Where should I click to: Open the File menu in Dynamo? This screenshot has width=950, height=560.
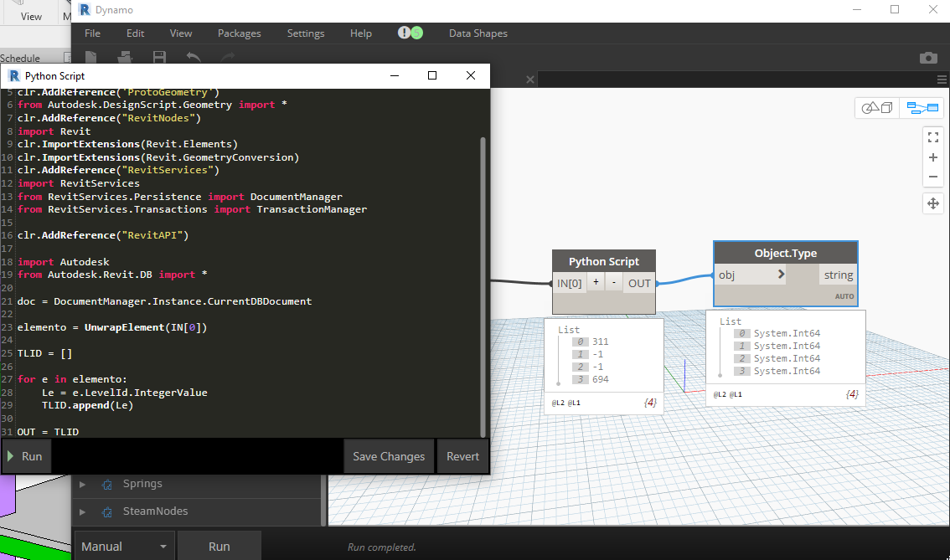(x=92, y=33)
